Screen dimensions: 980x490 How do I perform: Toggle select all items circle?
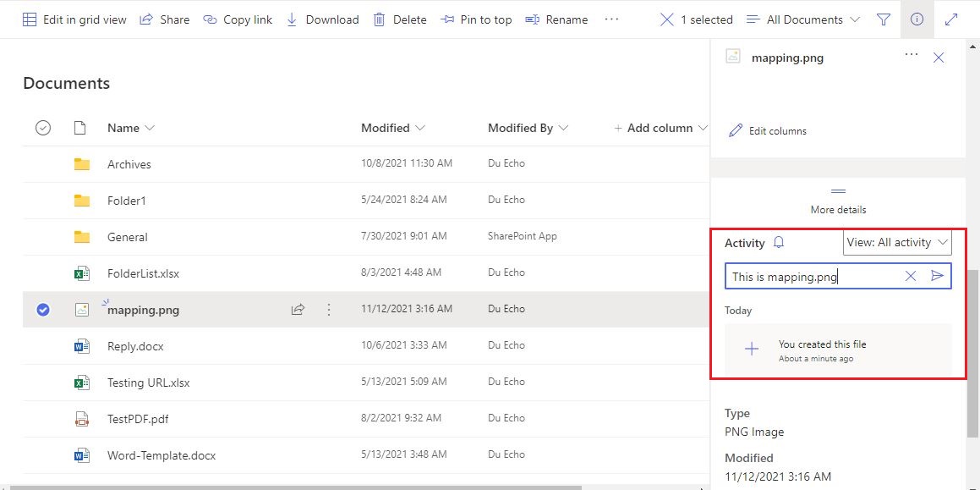pos(43,128)
